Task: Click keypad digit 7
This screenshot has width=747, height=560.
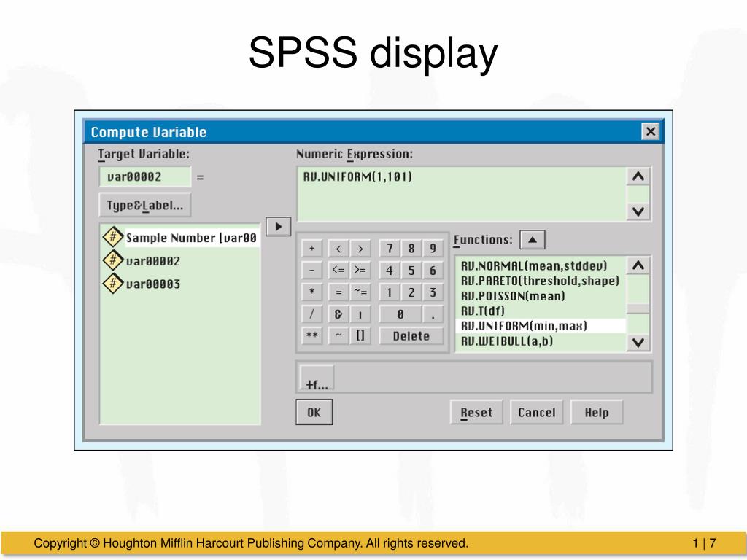Action: [x=390, y=248]
